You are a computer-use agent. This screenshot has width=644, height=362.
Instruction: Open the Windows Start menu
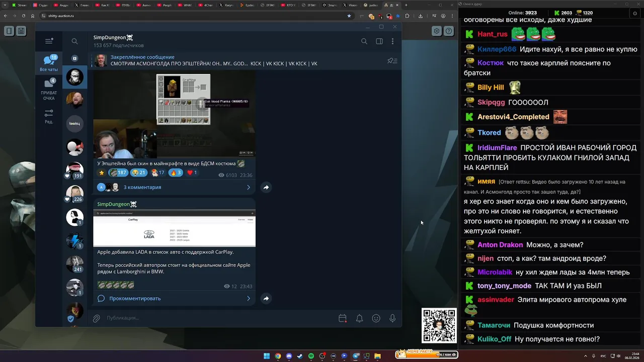coord(267,356)
